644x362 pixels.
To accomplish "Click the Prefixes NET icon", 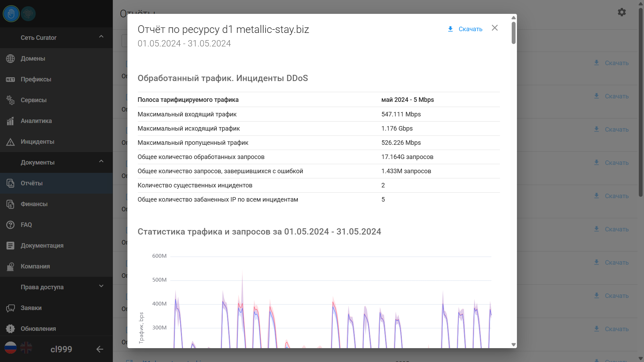I will click(x=10, y=79).
